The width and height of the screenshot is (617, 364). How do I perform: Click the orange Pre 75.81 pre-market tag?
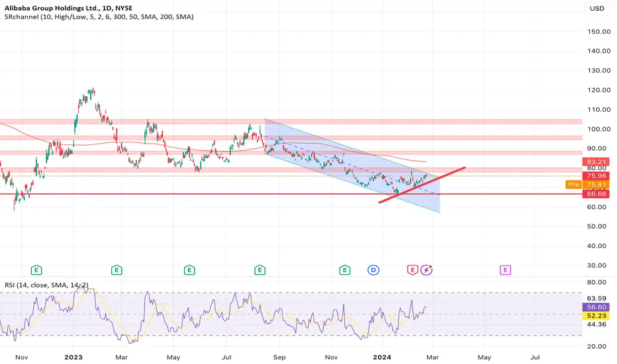coord(588,185)
